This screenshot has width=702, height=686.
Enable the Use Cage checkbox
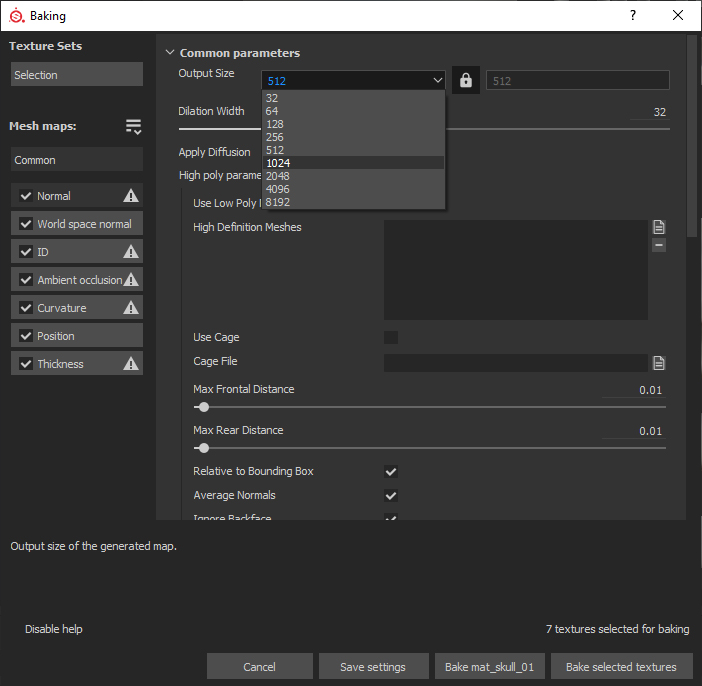coord(391,338)
